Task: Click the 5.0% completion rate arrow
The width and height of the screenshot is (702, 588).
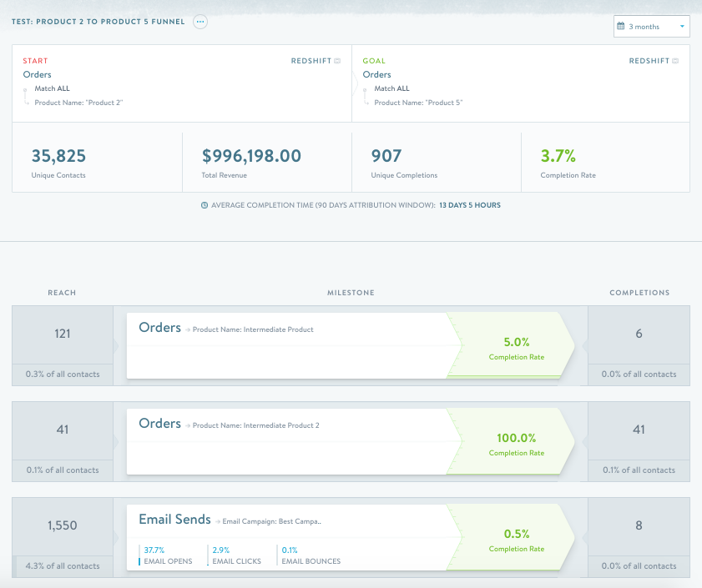Action: [x=511, y=345]
